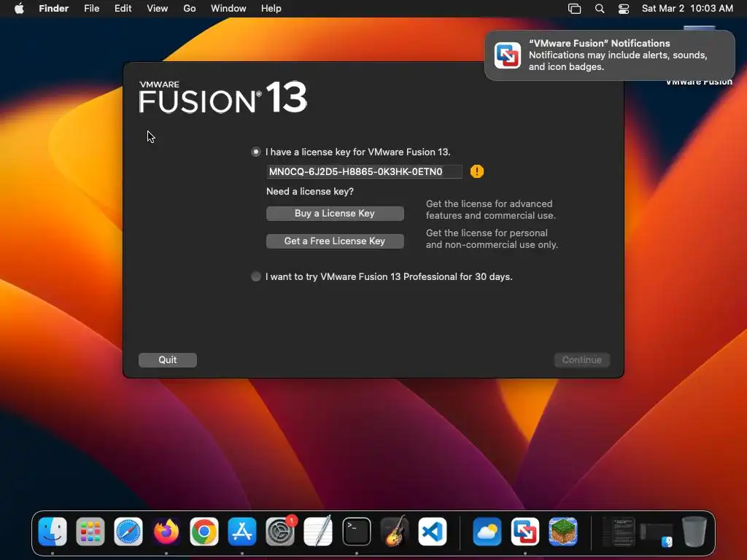Open the minimized dark window in Dock
Viewport: 747px width, 560px height.
coord(657,534)
